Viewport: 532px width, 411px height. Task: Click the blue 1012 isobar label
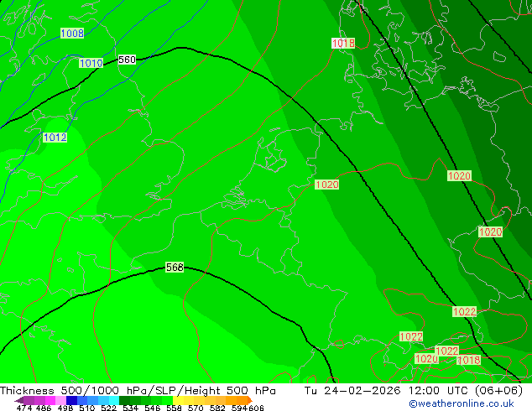tap(55, 138)
